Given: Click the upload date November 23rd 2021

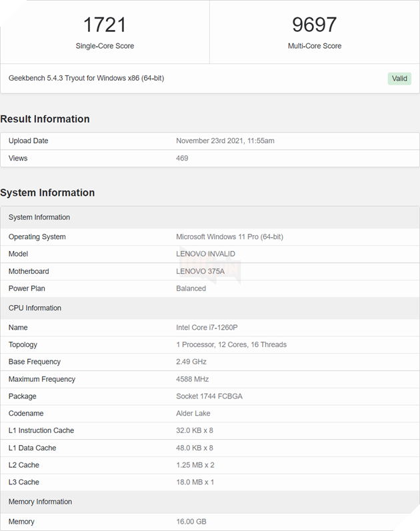Looking at the screenshot, I should (225, 141).
